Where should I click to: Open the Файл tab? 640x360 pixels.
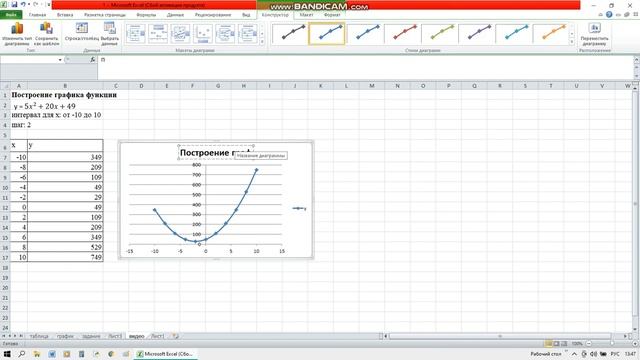[x=11, y=15]
